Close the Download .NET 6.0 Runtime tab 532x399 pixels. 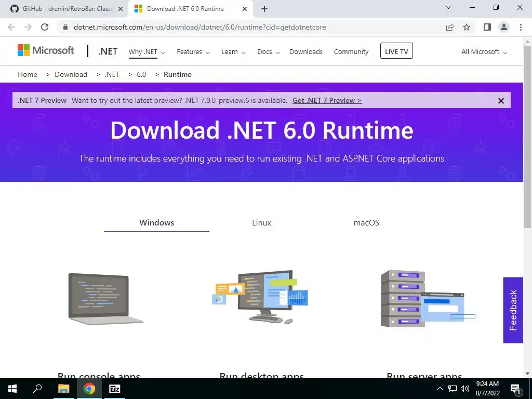click(x=245, y=9)
